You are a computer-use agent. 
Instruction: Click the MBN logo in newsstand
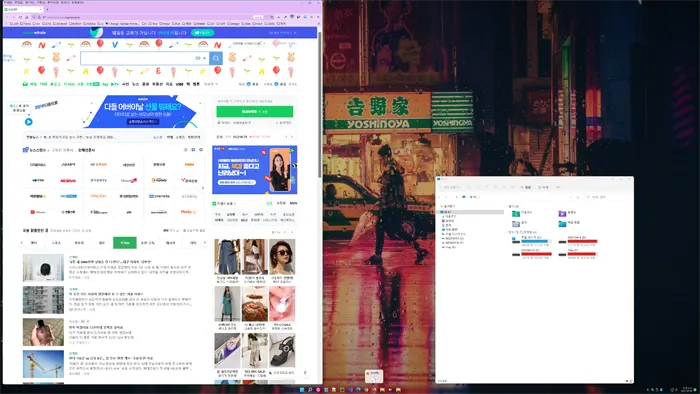point(189,165)
